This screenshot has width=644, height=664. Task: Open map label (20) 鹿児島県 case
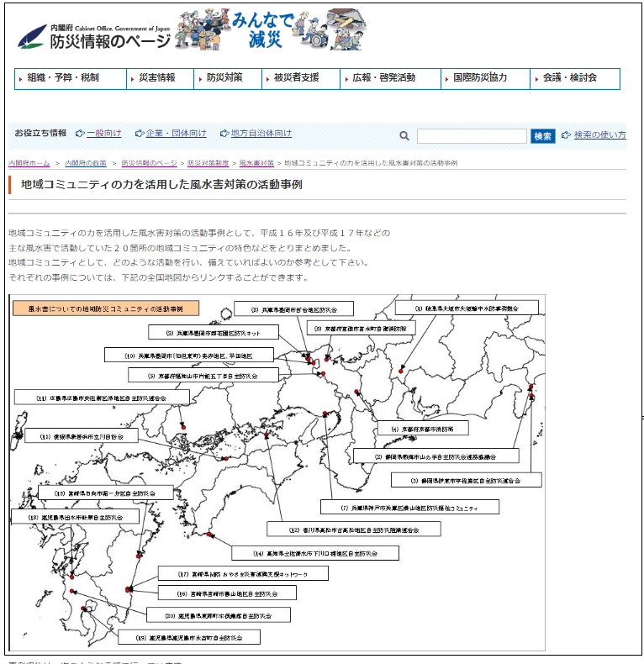219,615
